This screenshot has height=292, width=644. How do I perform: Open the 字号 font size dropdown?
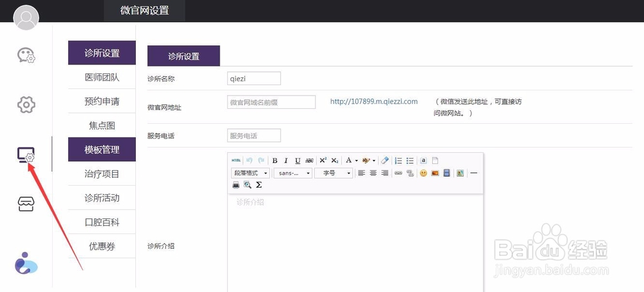334,173
